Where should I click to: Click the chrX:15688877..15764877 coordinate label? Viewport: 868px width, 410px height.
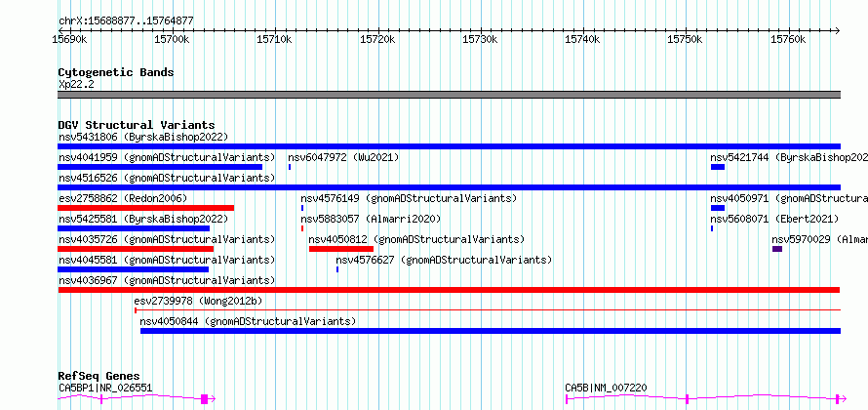click(126, 21)
